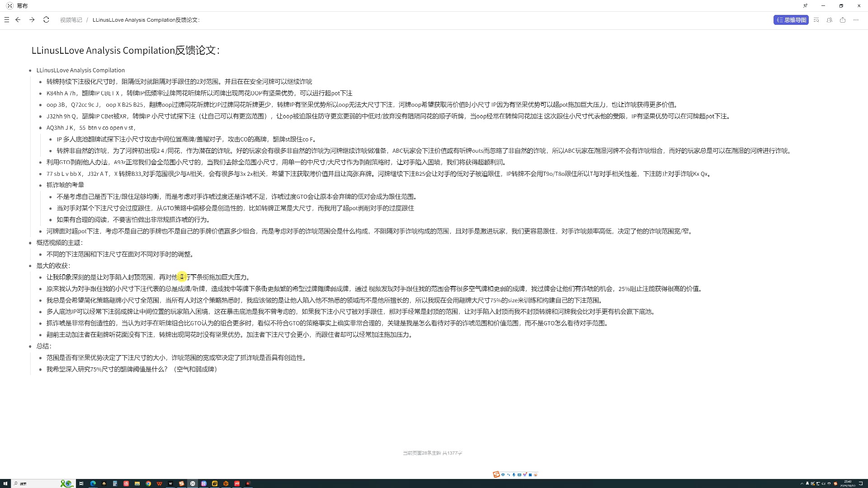Image resolution: width=868 pixels, height=488 pixels.
Task: Go forward with the right arrow
Action: tap(32, 20)
